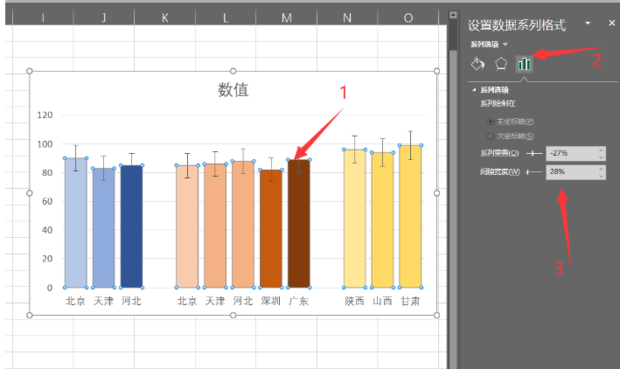Select column header I
Viewport: 620px width, 369px height.
(43, 17)
